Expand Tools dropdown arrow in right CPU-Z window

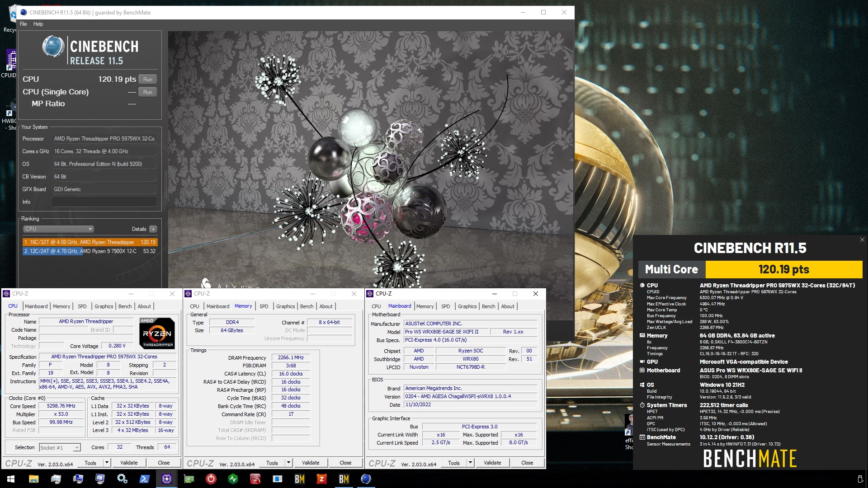[x=470, y=463]
